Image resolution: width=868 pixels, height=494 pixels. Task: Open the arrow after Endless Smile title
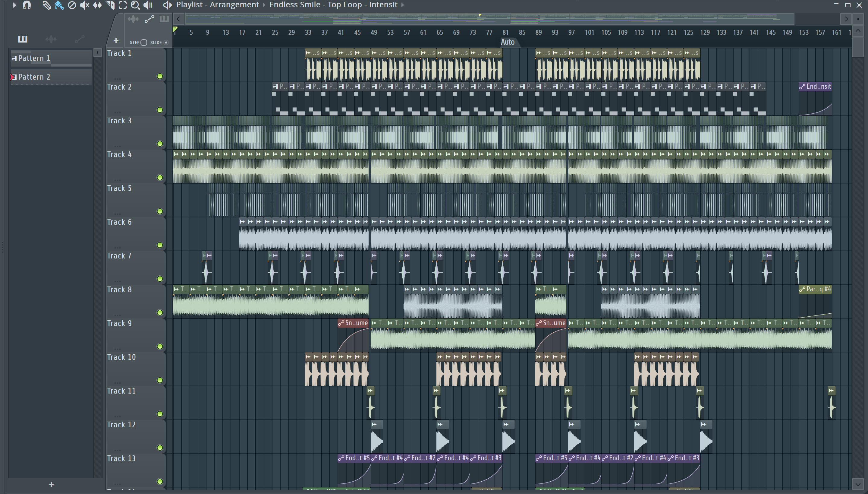pos(402,5)
